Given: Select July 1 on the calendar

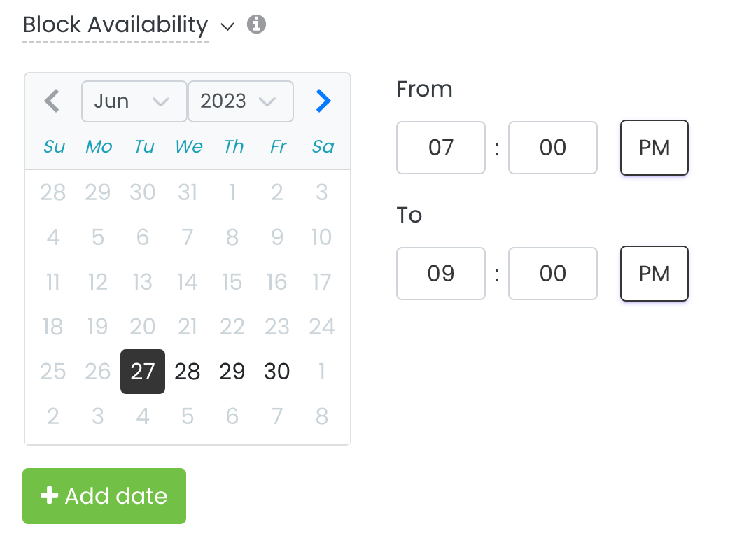Looking at the screenshot, I should pyautogui.click(x=321, y=372).
